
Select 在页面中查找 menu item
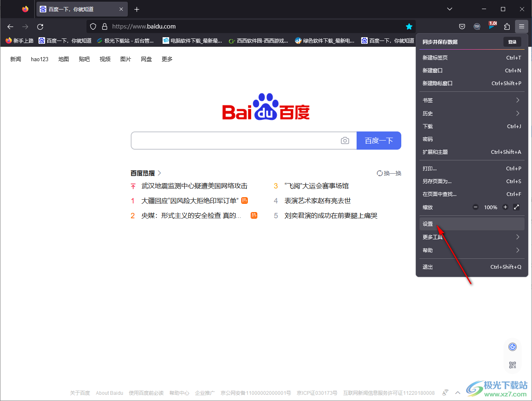coord(472,194)
